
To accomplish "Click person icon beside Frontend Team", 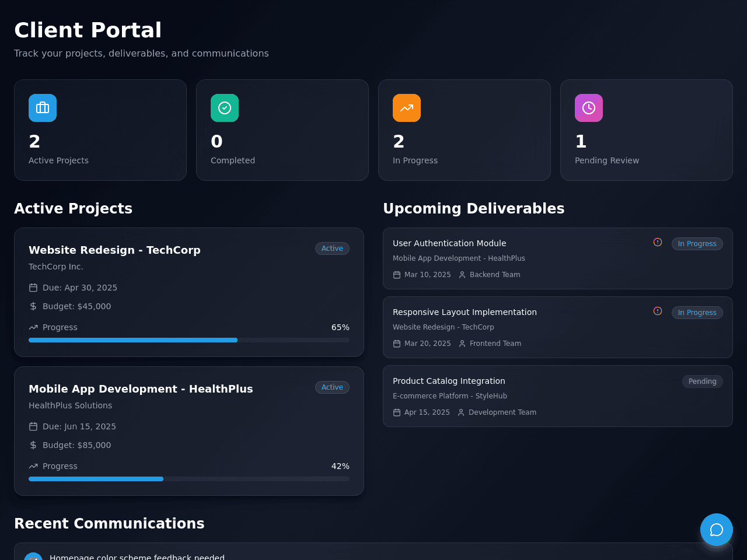I will tap(462, 344).
